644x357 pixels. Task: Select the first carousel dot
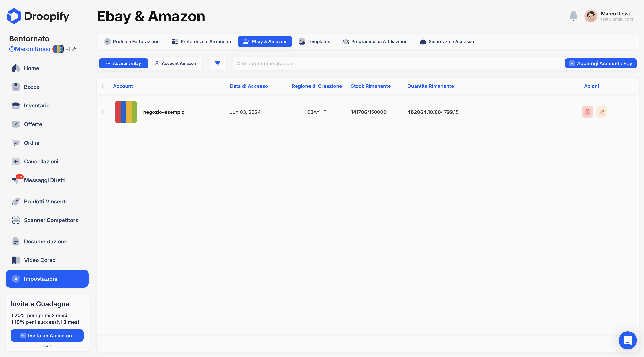pyautogui.click(x=44, y=346)
